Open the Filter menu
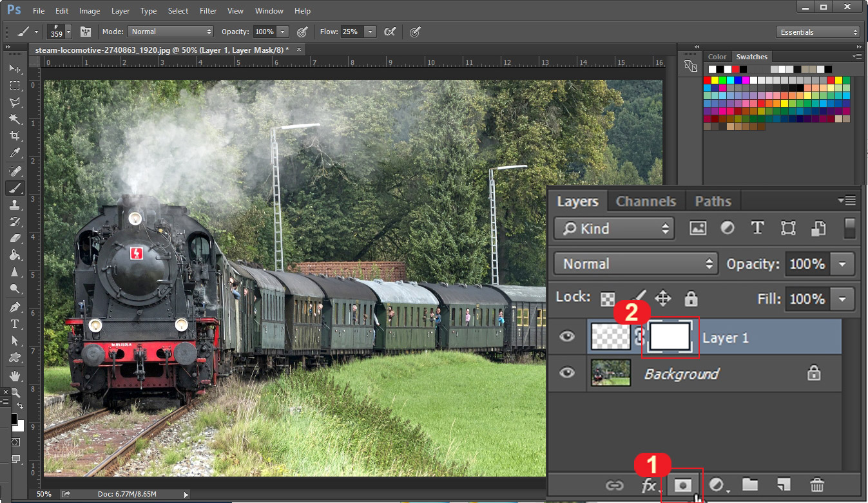868x503 pixels. tap(208, 11)
